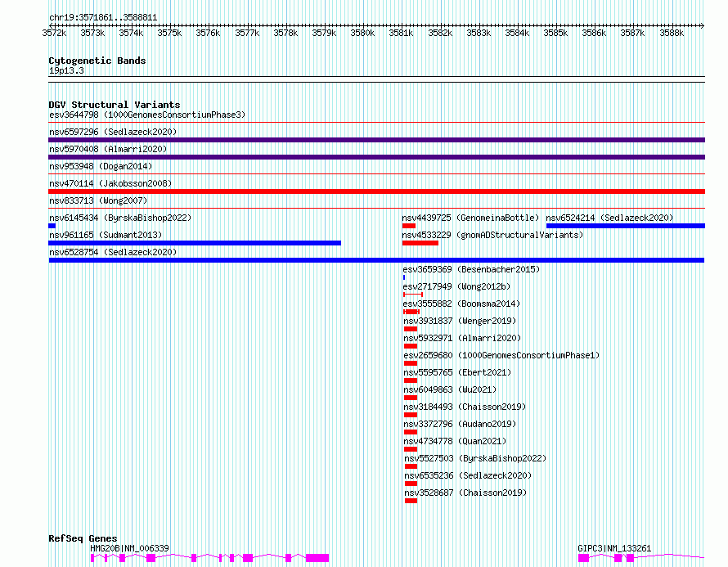Viewport: 728px width, 567px height.
Task: Click the DGV Structural Variants track heading
Action: click(115, 105)
